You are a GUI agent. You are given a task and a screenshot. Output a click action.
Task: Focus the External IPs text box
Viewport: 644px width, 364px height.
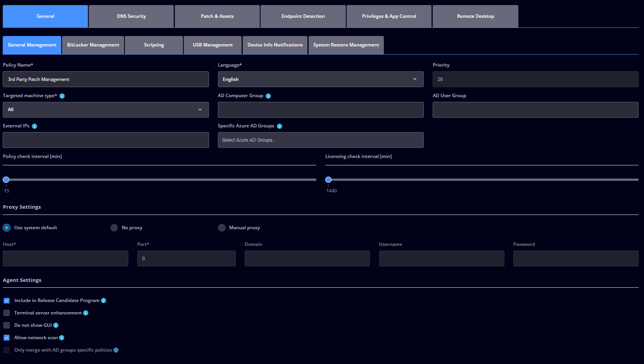click(x=106, y=140)
